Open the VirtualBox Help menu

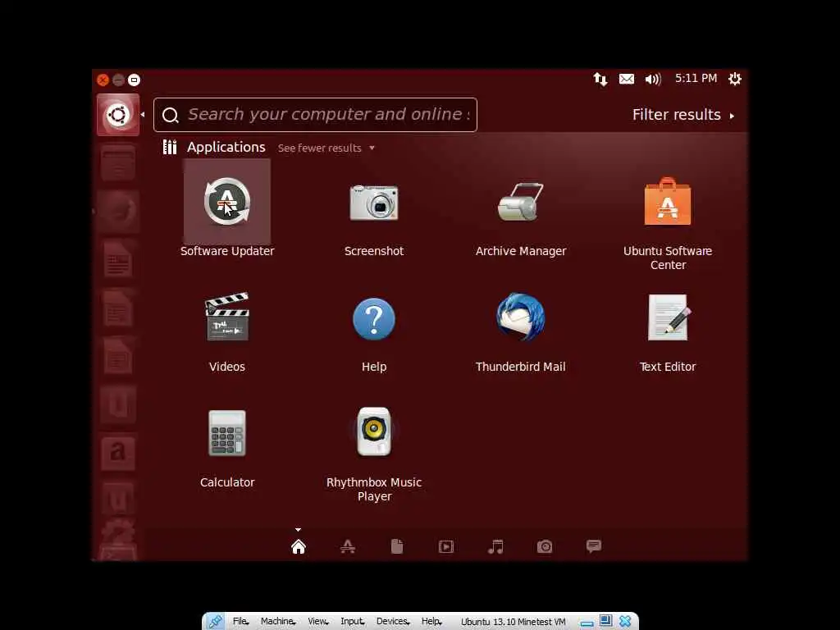[x=431, y=622]
